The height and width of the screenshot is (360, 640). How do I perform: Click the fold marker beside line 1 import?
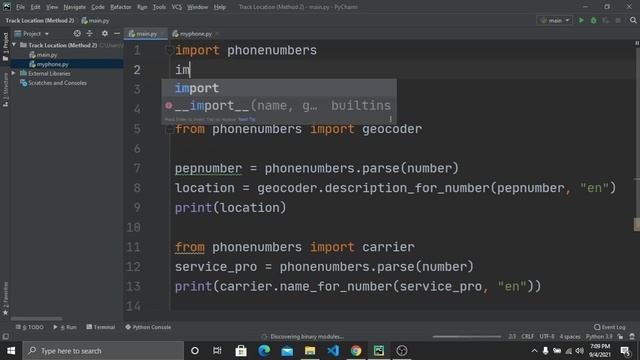click(x=169, y=50)
